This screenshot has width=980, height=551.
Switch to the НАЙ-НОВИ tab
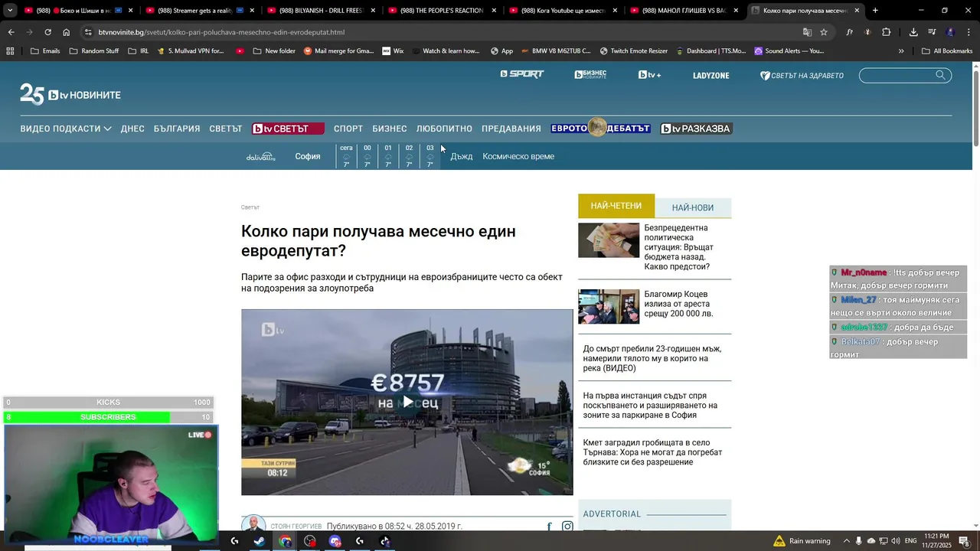(x=693, y=207)
